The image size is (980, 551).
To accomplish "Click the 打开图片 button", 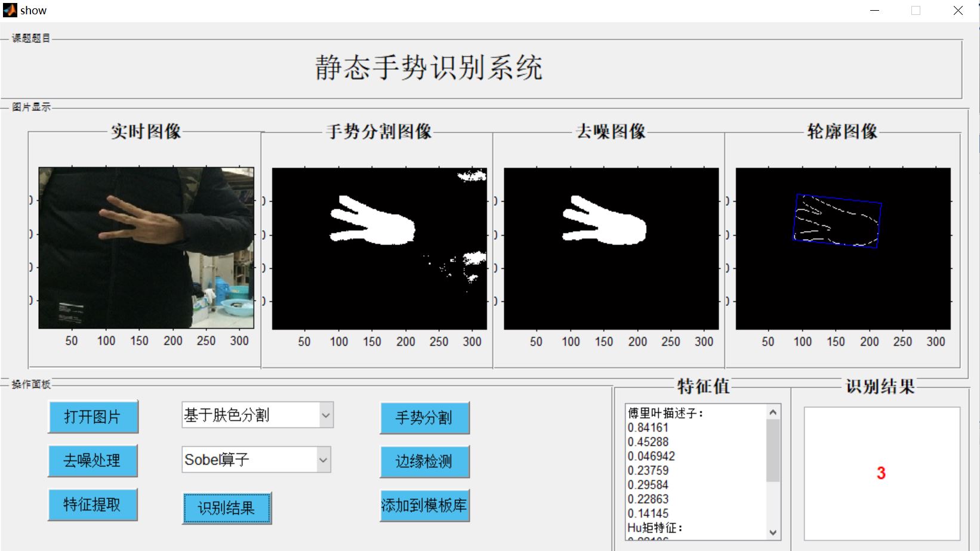I will tap(93, 416).
